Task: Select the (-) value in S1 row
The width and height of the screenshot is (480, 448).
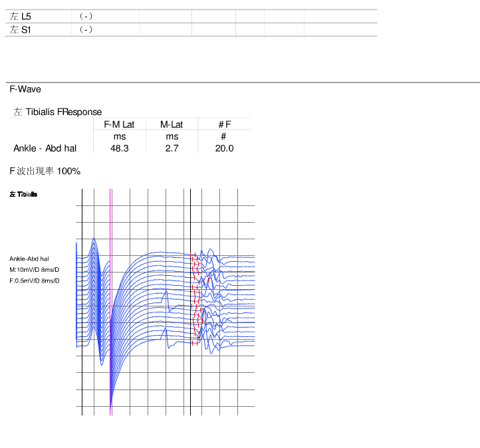Action: [85, 30]
